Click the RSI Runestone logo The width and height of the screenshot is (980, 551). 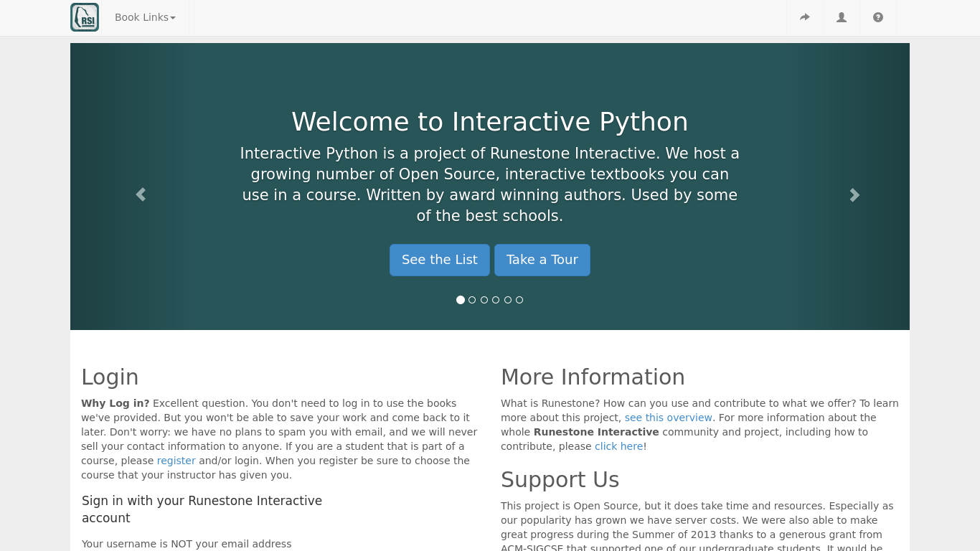point(85,17)
